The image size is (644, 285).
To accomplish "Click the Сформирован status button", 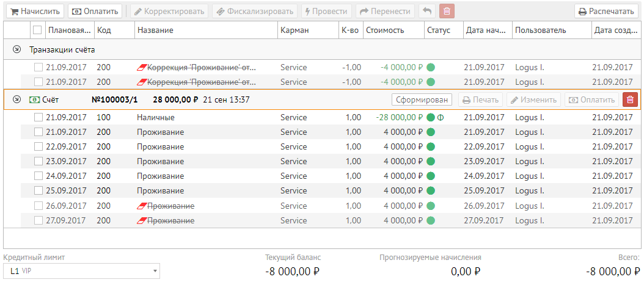I will [x=421, y=100].
